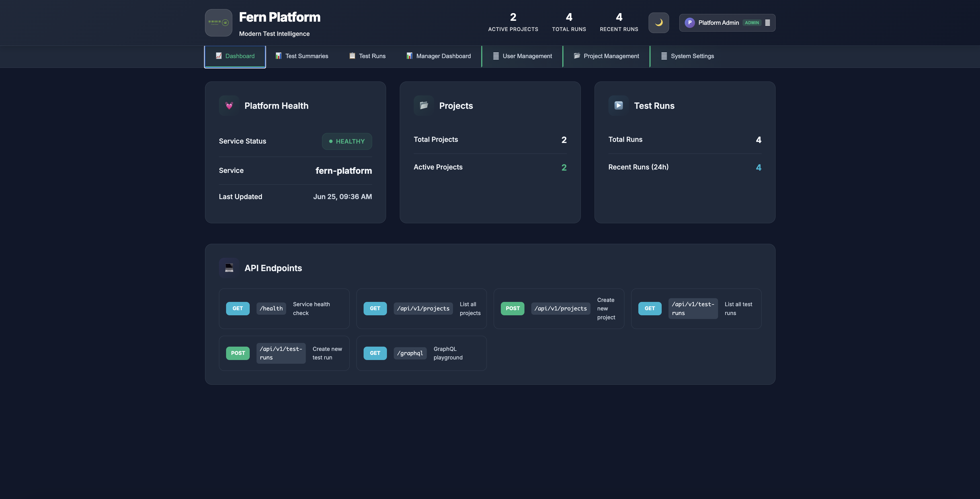Open the User Management tab
This screenshot has height=499, width=980.
pyautogui.click(x=522, y=56)
